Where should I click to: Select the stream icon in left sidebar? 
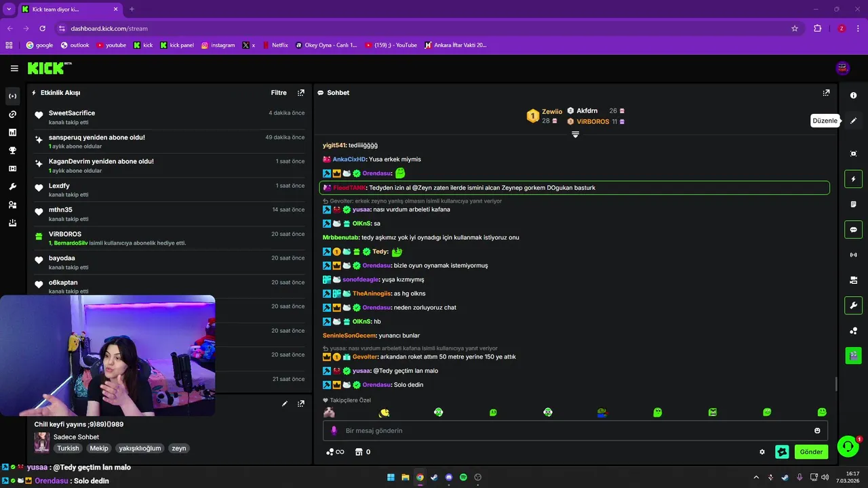pos(12,96)
